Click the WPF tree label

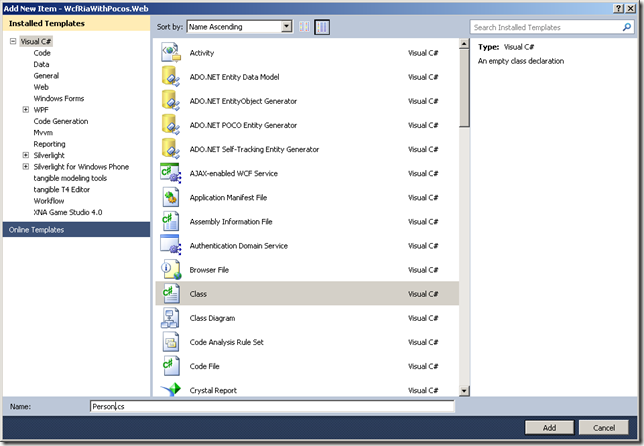41,110
